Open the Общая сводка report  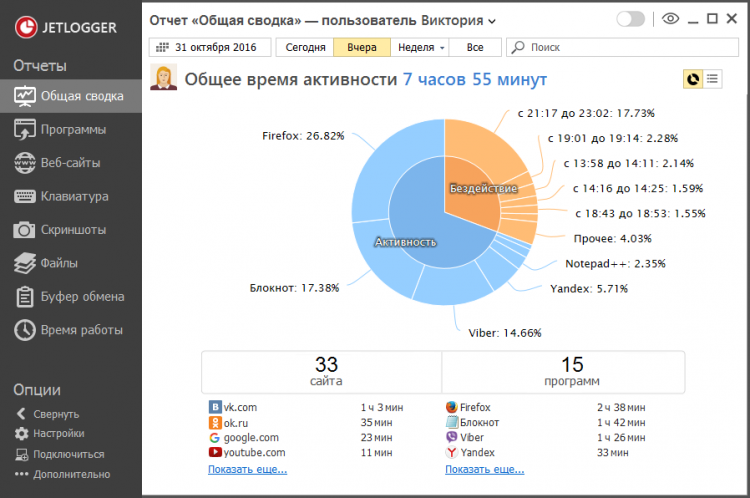coord(71,96)
